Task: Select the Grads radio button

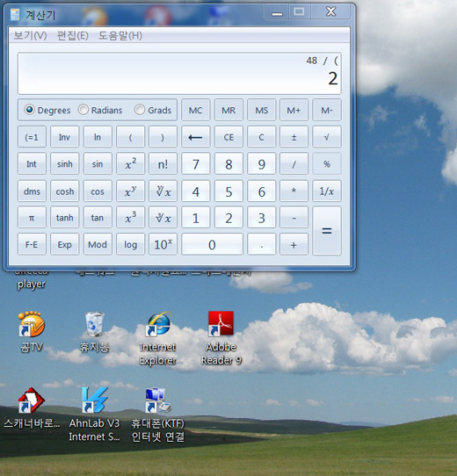Action: coord(140,110)
